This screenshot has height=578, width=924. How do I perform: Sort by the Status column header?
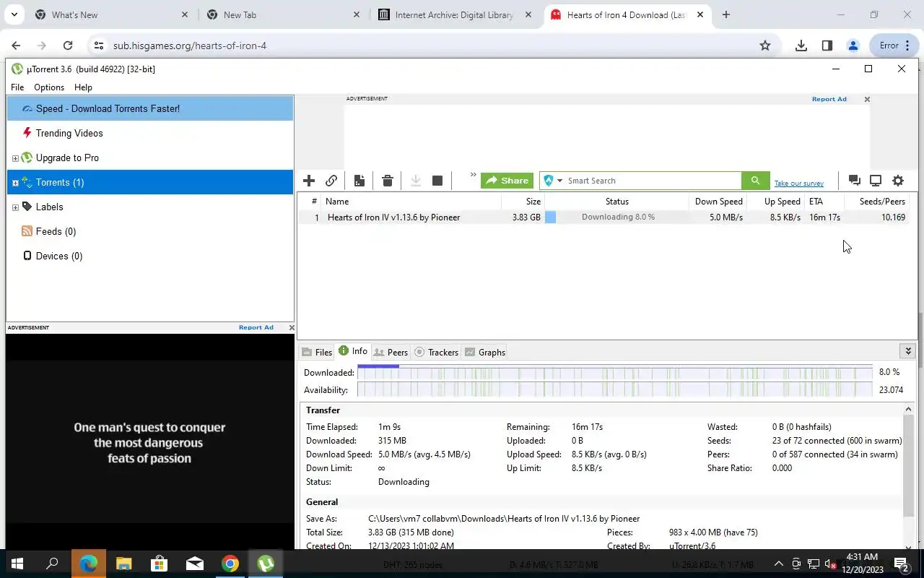616,202
